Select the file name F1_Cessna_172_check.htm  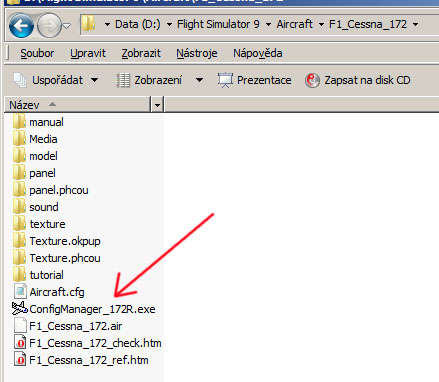point(95,343)
